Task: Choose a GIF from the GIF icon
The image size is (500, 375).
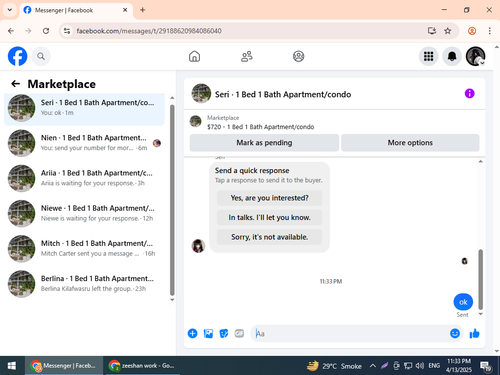Action: click(x=239, y=333)
